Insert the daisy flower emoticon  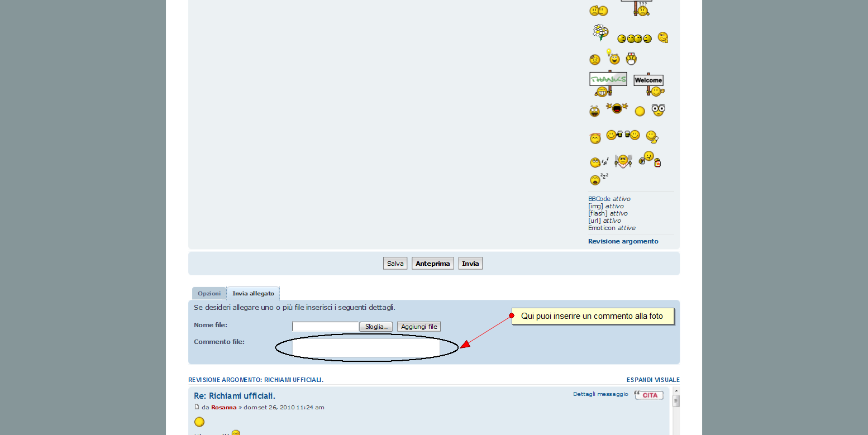(x=600, y=33)
